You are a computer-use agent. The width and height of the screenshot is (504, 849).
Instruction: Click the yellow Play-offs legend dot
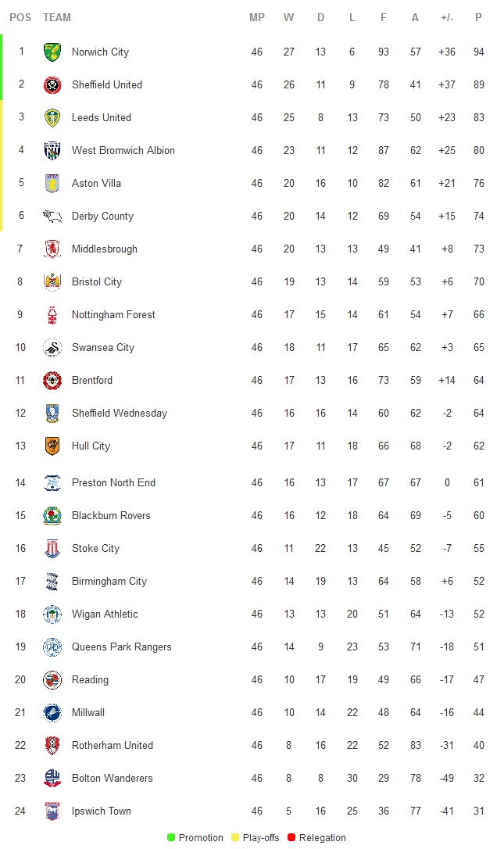pos(235,837)
